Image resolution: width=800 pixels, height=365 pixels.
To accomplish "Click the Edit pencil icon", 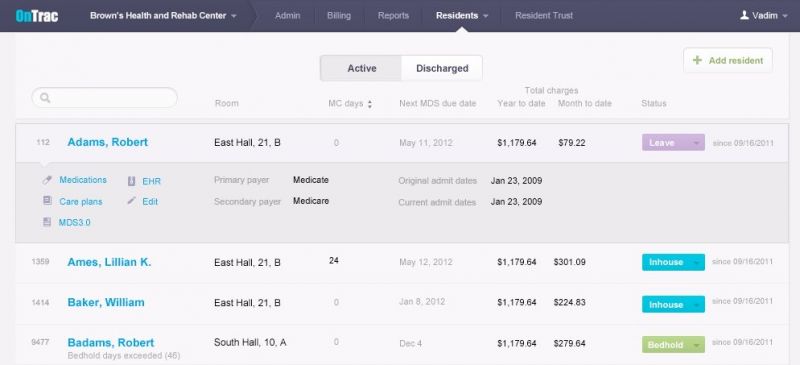I will [131, 201].
